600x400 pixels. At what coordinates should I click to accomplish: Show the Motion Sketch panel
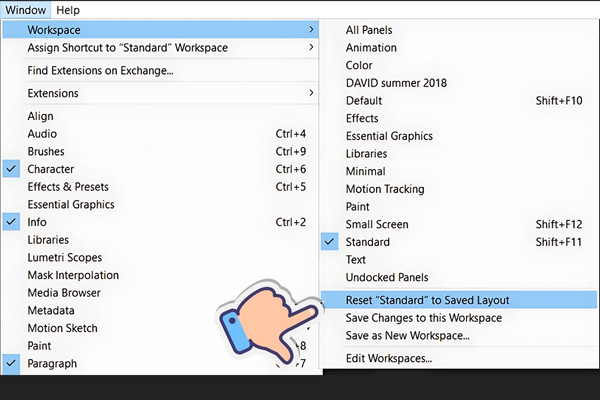[160, 328]
